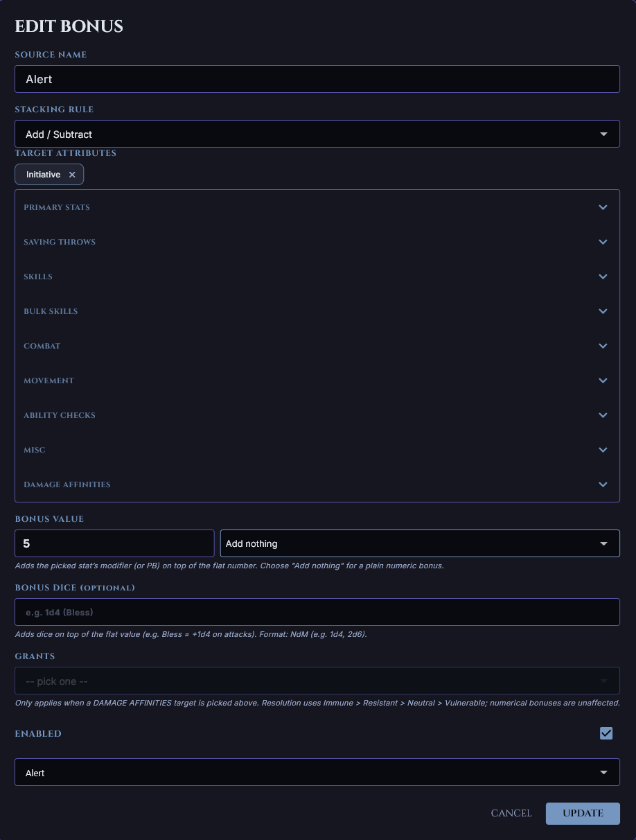Open the Add nothing modifier dropdown

coord(419,543)
